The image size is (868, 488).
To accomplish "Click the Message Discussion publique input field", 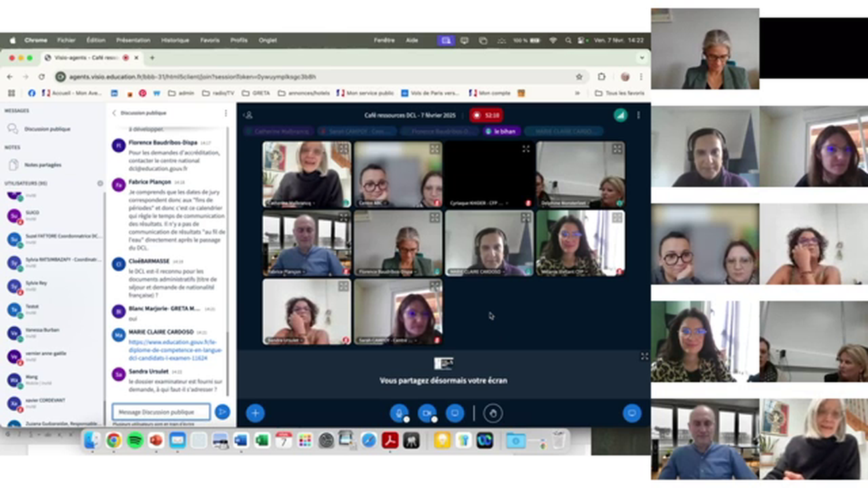I will coord(161,411).
